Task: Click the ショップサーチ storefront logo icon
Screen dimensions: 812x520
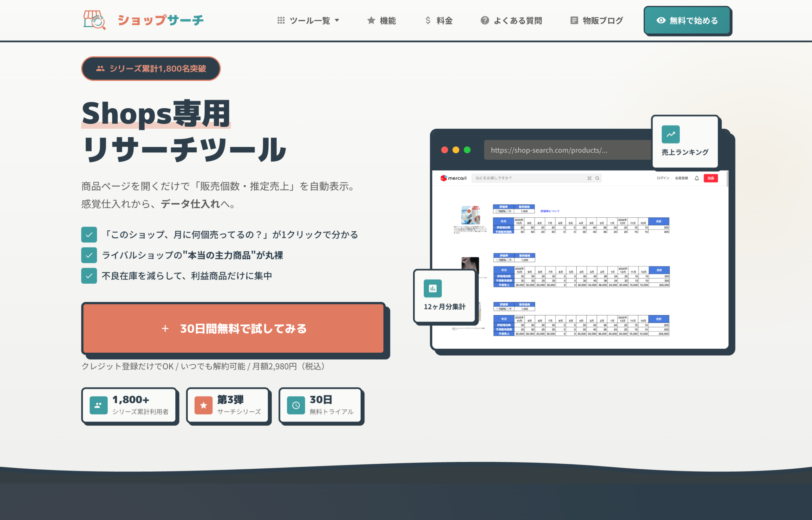Action: coord(94,20)
